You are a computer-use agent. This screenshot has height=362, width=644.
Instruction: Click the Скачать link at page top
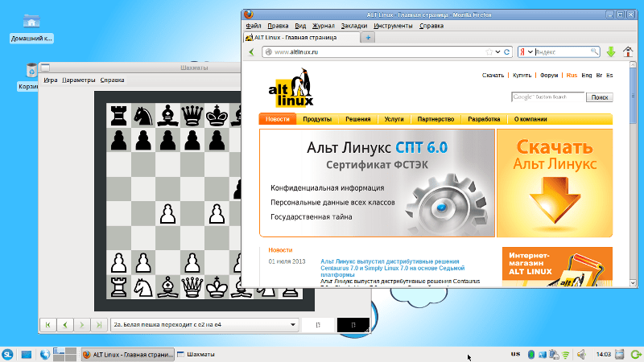493,75
